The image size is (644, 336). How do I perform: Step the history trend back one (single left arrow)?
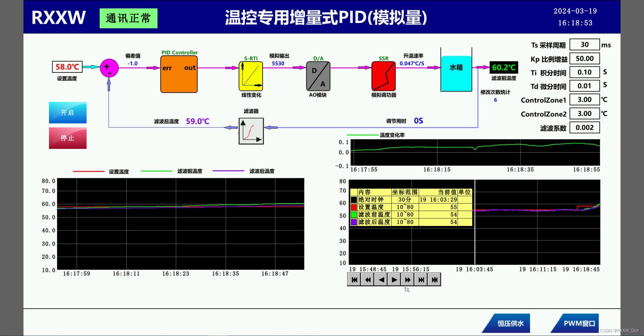[381, 280]
